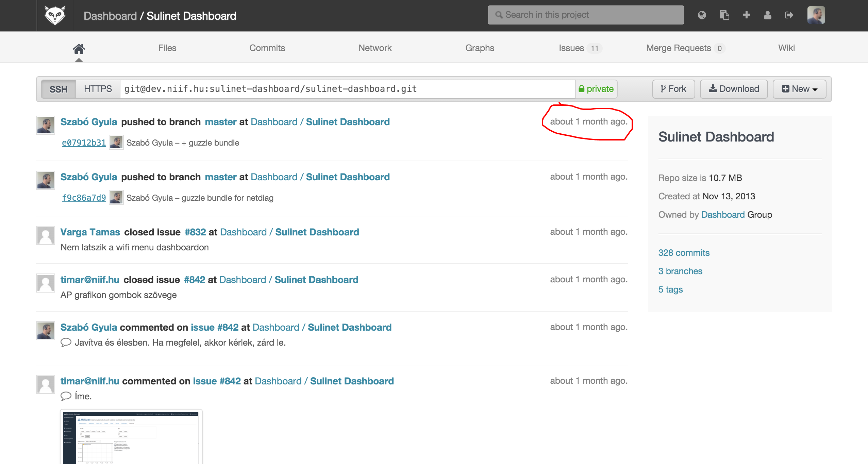Click 'Created at Nov 13, 2013' text
Viewport: 868px width, 464px height.
click(x=706, y=196)
